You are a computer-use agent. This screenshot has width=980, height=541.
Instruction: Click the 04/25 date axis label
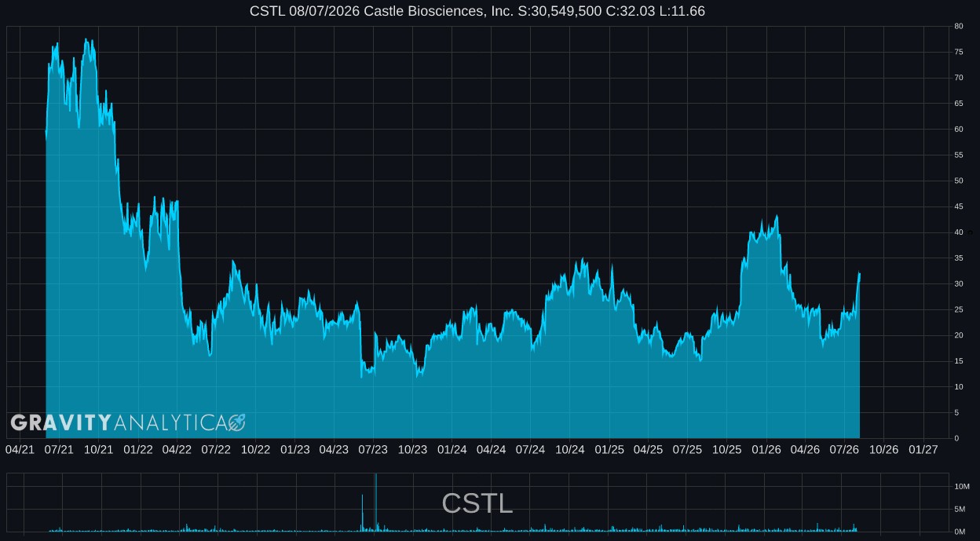point(648,450)
